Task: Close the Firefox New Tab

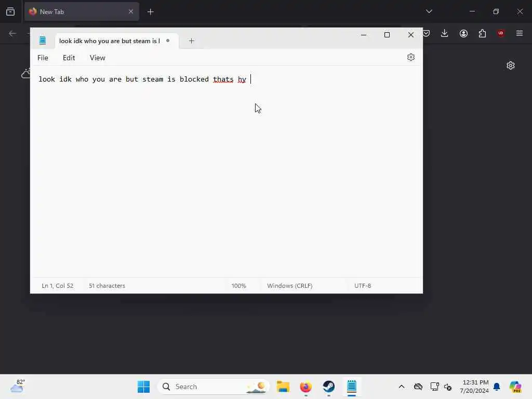Action: (131, 11)
